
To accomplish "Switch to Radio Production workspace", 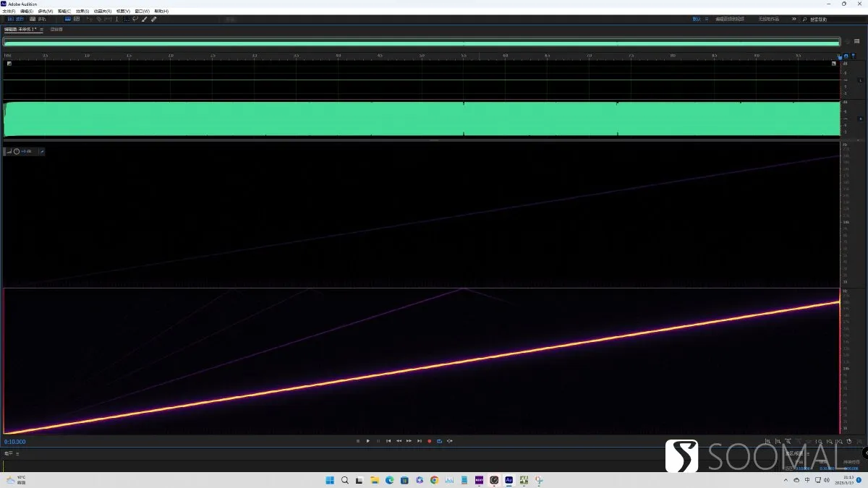I will point(769,20).
